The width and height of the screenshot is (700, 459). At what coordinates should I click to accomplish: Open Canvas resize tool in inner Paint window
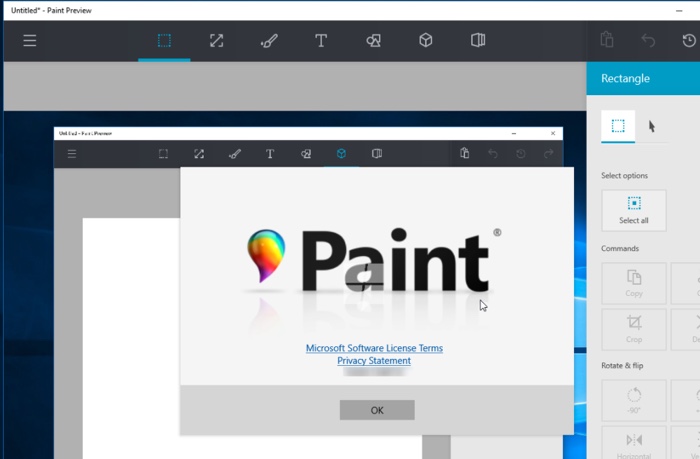pos(199,154)
